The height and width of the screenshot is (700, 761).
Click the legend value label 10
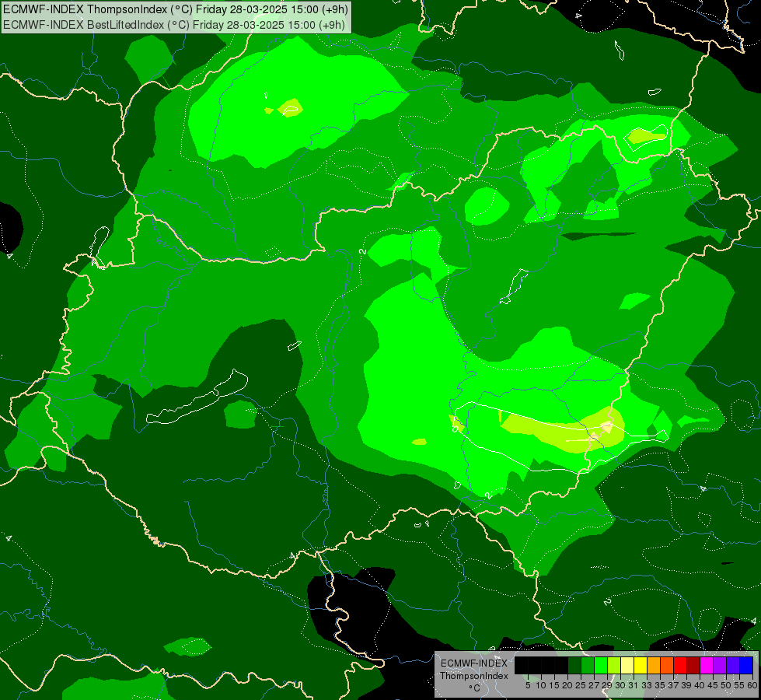point(541,685)
